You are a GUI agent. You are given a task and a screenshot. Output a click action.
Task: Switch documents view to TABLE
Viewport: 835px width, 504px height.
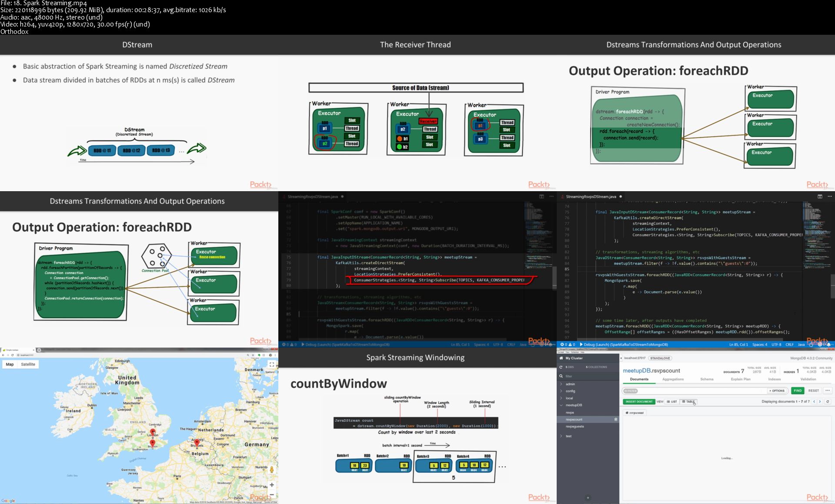click(x=688, y=401)
